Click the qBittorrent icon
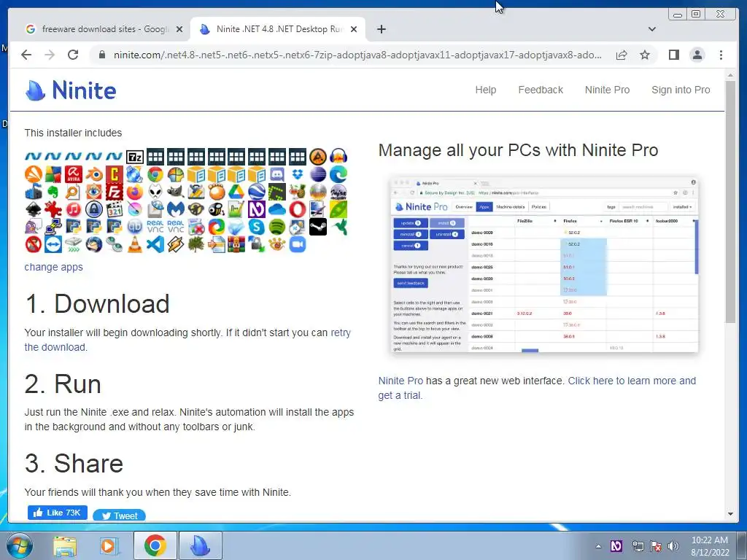 coord(135,227)
